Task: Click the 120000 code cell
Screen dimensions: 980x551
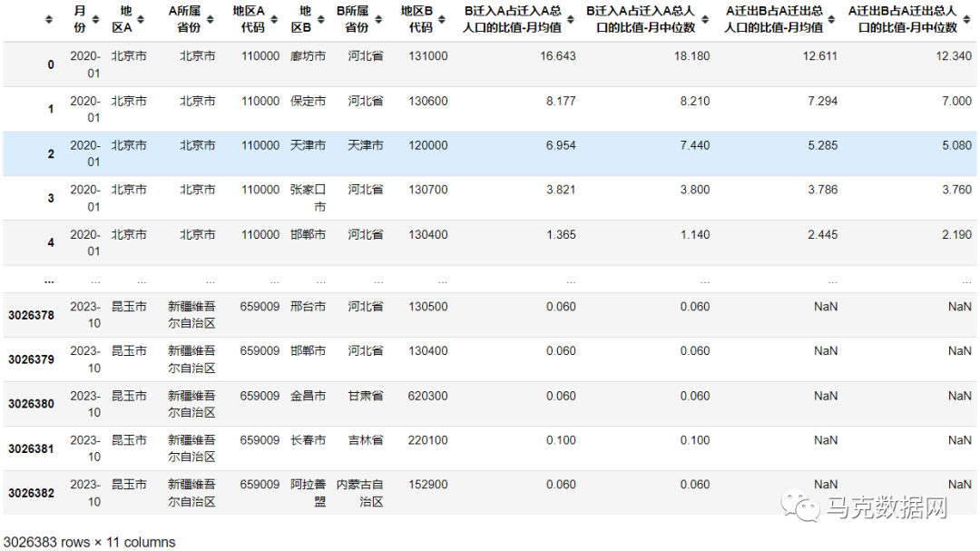Action: (428, 145)
